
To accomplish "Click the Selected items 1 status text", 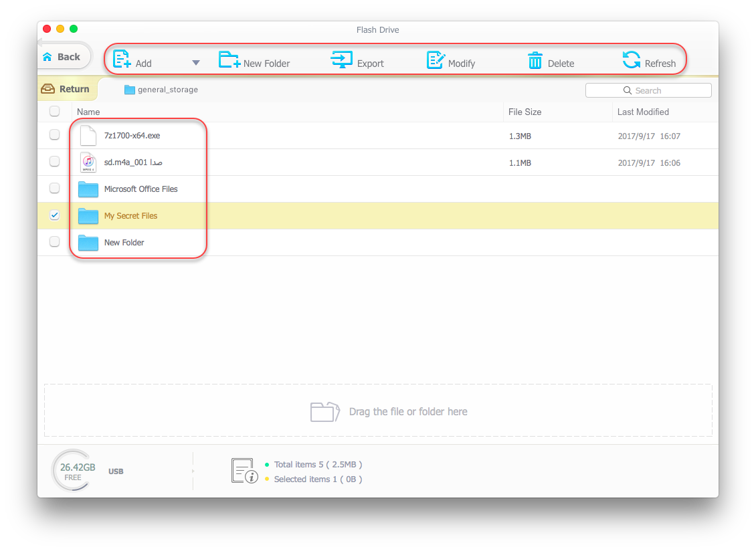I will (x=318, y=479).
